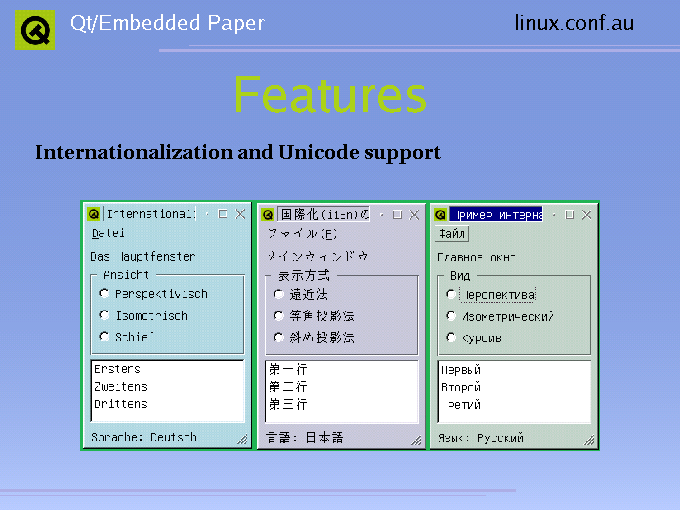
Task: Select Второй in the Russian list
Action: tap(461, 386)
